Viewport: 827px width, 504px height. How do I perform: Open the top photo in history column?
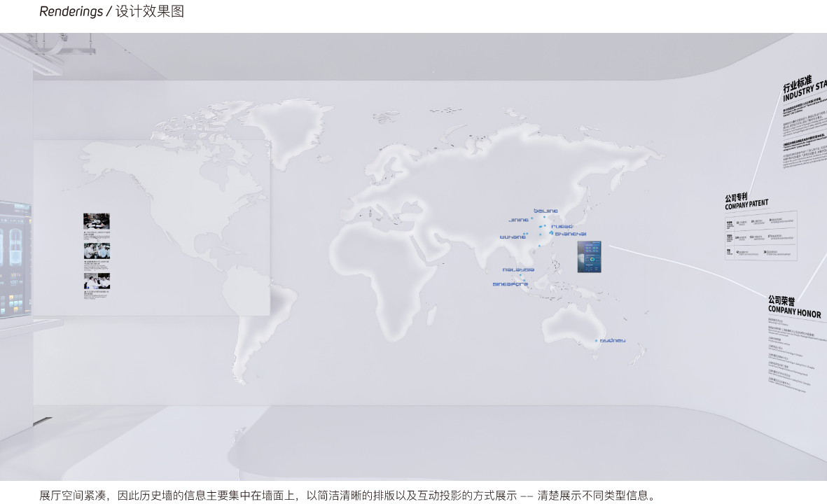pyautogui.click(x=97, y=221)
